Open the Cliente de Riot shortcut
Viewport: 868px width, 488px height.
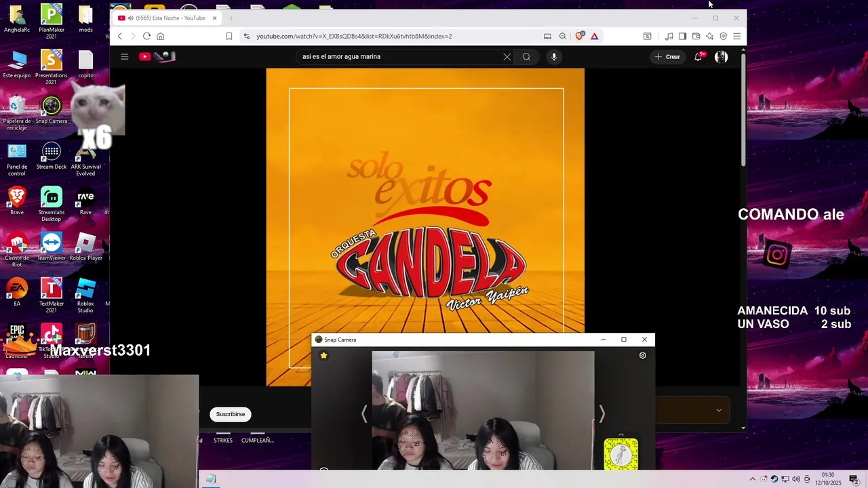[17, 250]
